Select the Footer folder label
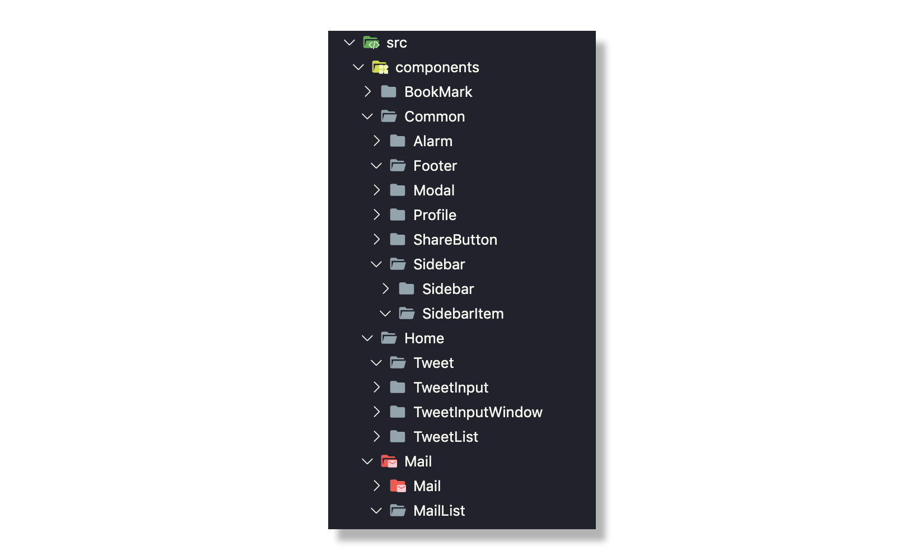924x560 pixels. 435,166
